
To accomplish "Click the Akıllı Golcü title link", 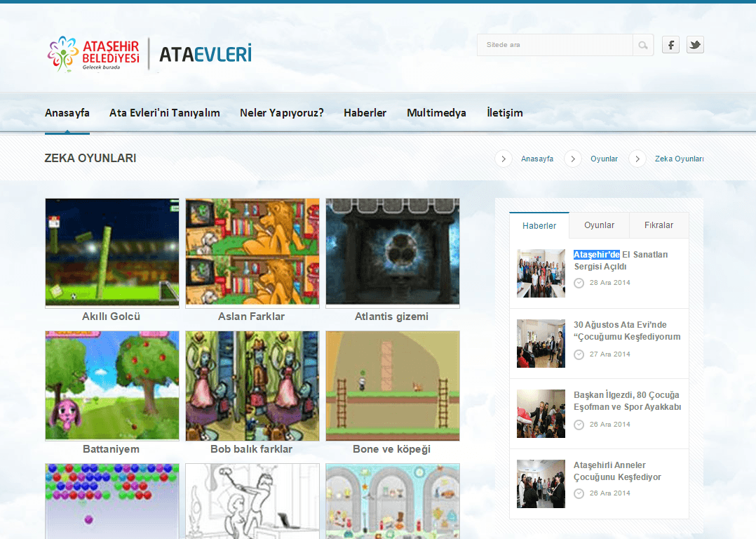I will (x=111, y=317).
